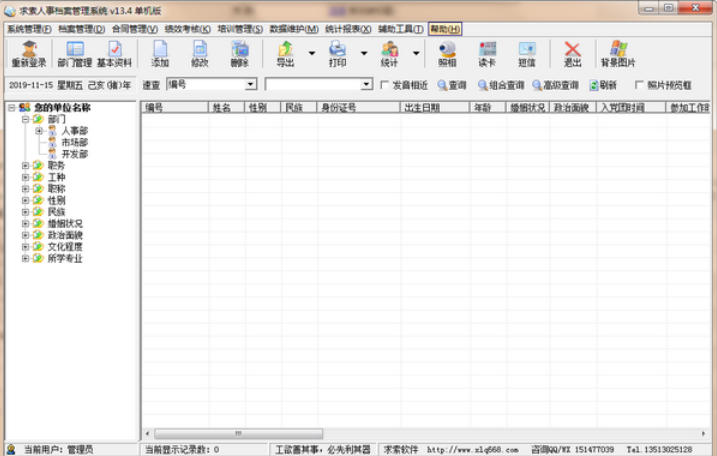The image size is (717, 456).
Task: Open 部门管理 from the toolbar
Action: pos(74,54)
